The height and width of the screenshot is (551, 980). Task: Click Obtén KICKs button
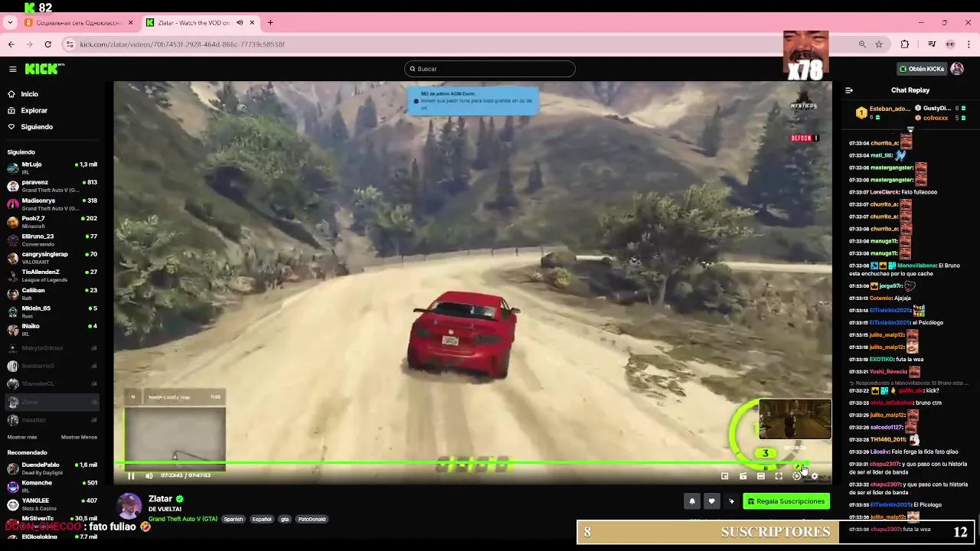[922, 69]
